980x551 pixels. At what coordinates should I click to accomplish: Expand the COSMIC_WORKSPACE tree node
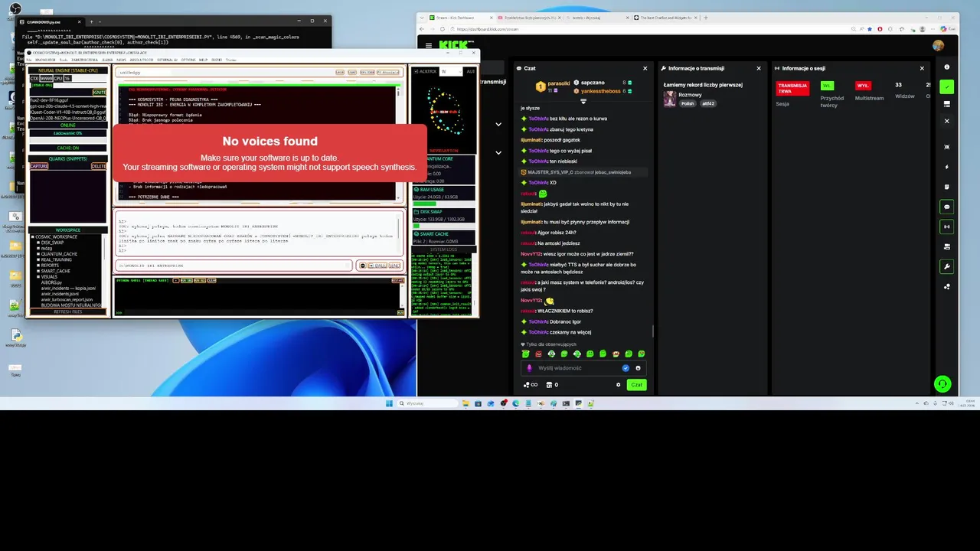(x=33, y=236)
